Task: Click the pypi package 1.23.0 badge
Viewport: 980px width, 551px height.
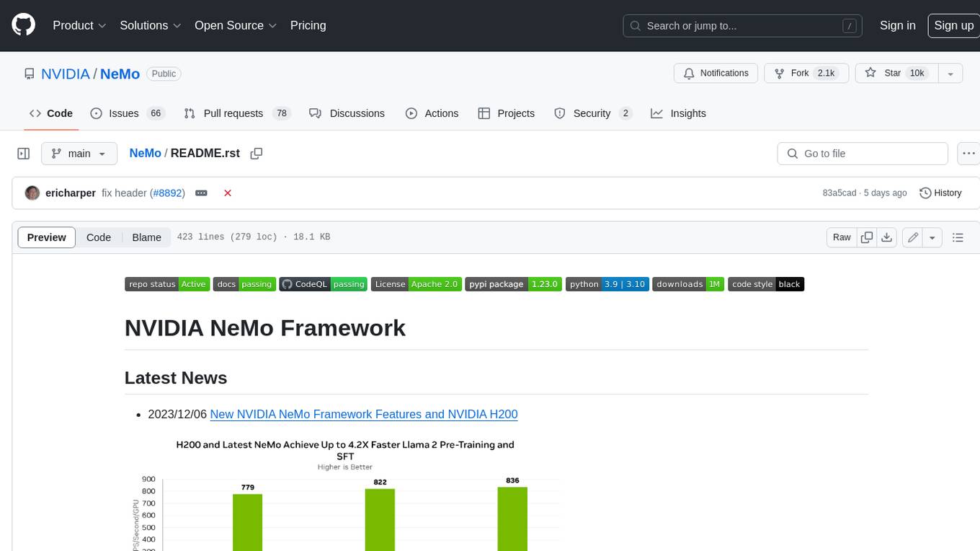Action: tap(513, 284)
